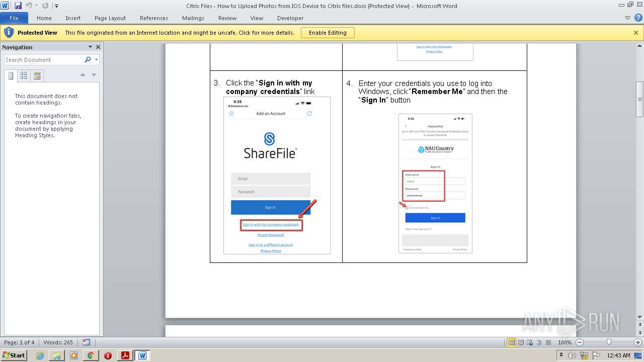Close the Protected View message bar

click(636, 33)
